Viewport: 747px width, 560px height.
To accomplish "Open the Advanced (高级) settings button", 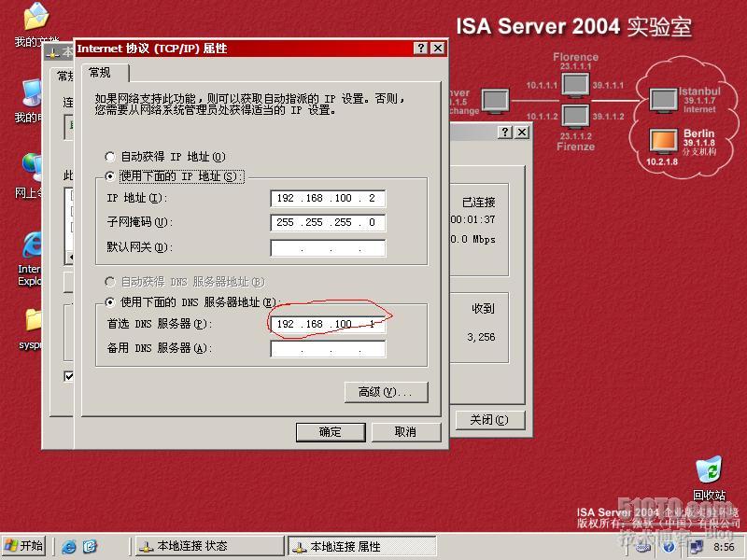I will (x=386, y=392).
